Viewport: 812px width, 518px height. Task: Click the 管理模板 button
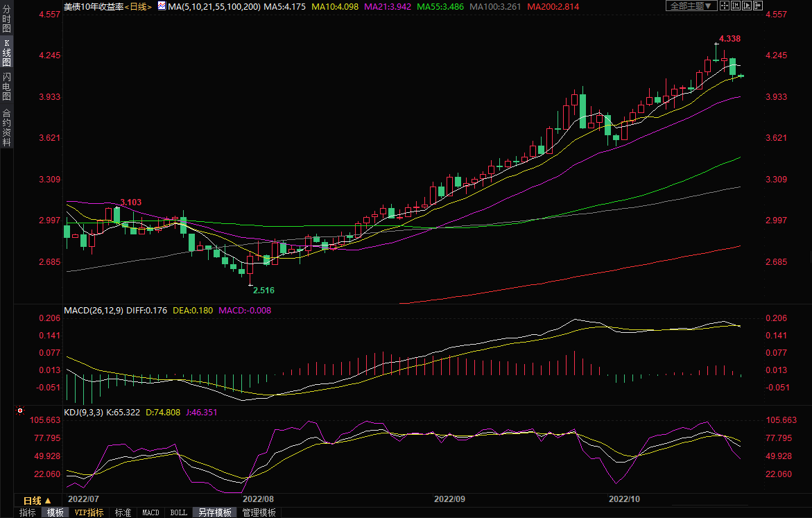pyautogui.click(x=259, y=512)
